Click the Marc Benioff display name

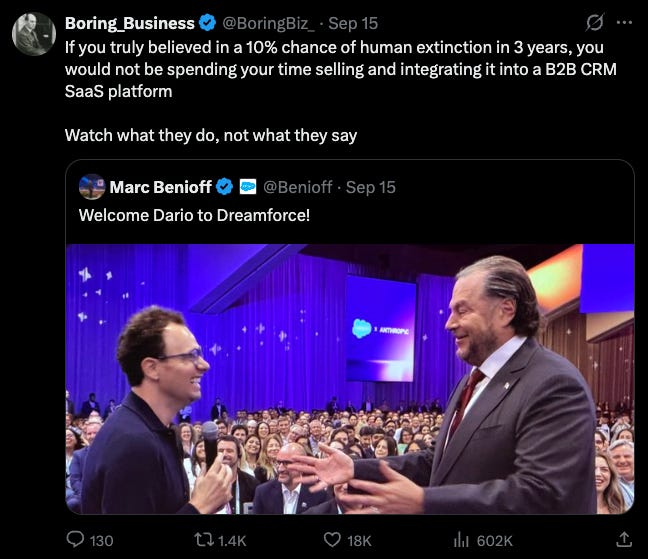161,187
